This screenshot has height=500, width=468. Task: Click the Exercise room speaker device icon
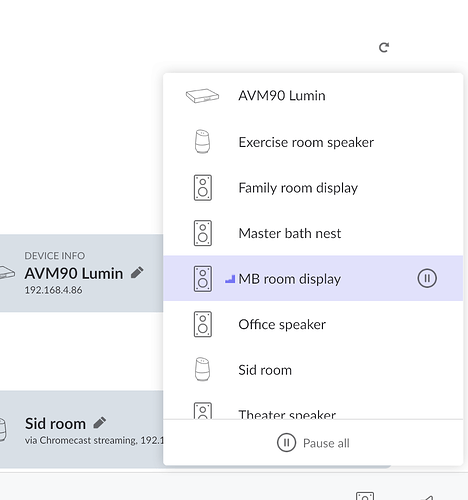pyautogui.click(x=202, y=142)
